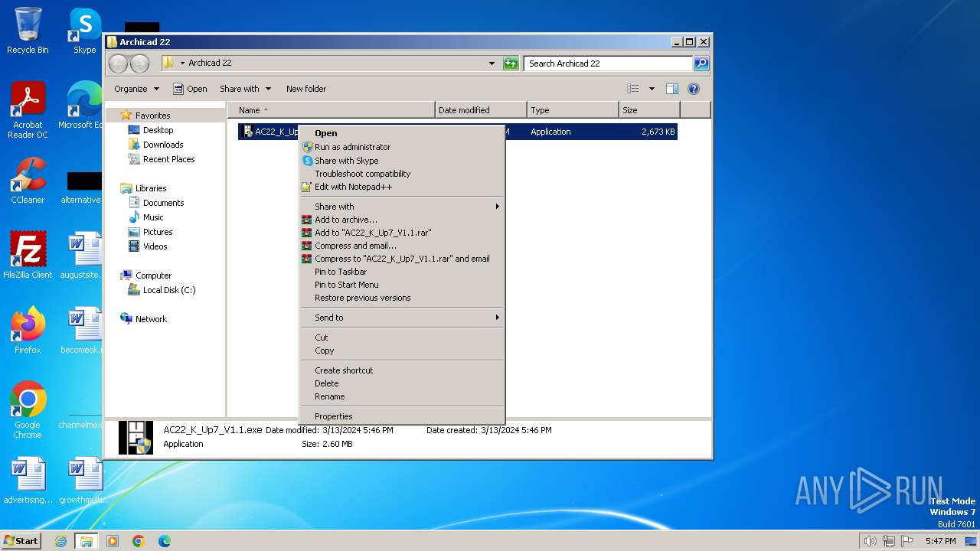Open the view options dropdown arrow
The height and width of the screenshot is (551, 980).
coord(652,89)
